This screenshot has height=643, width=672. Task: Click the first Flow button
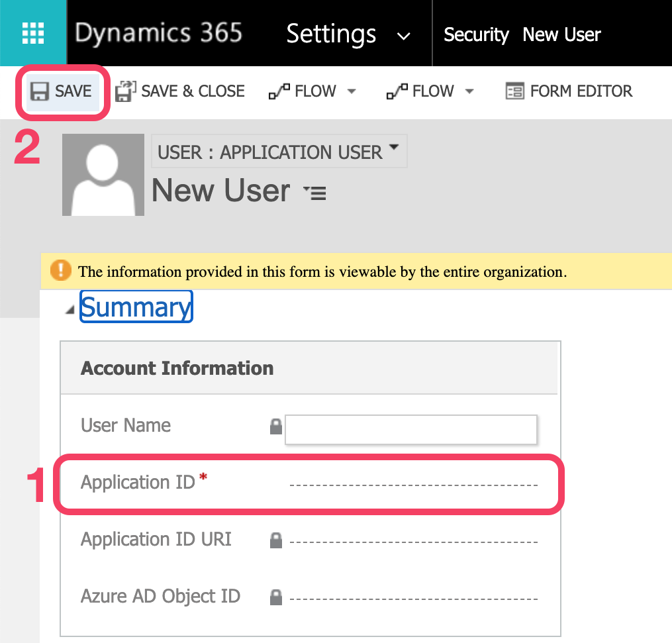coord(302,91)
